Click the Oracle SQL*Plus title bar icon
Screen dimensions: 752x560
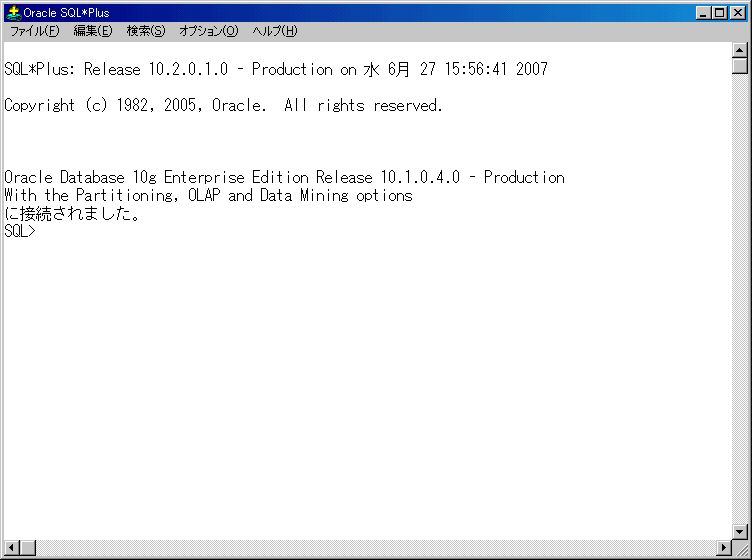(x=14, y=13)
